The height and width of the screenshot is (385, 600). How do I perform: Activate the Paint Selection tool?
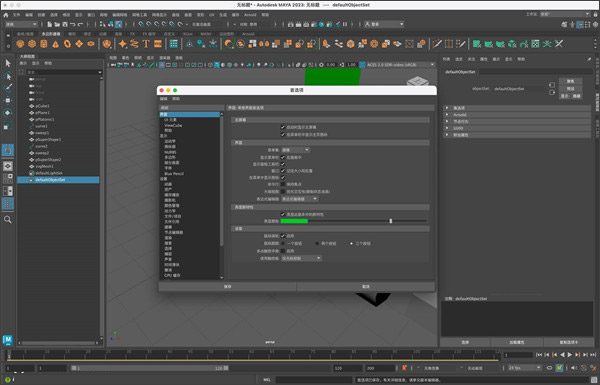(8, 88)
